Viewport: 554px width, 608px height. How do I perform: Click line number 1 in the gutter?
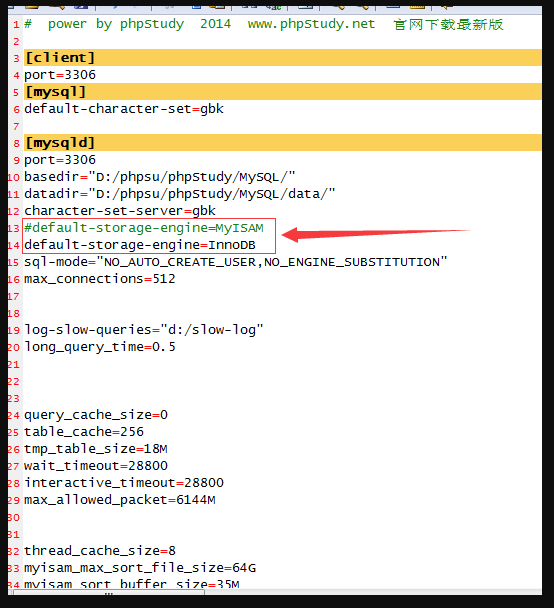pos(16,25)
